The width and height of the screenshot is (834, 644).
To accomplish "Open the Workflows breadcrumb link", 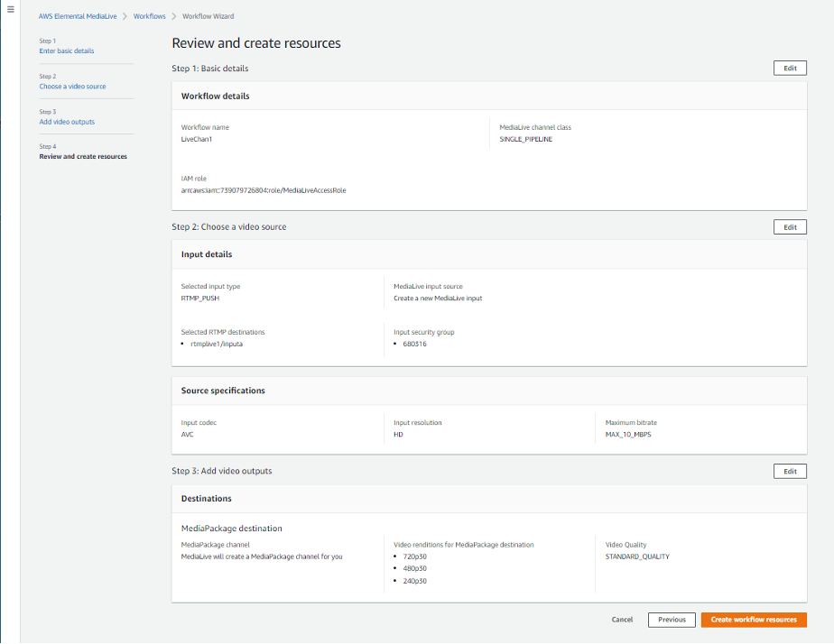I will (x=150, y=15).
